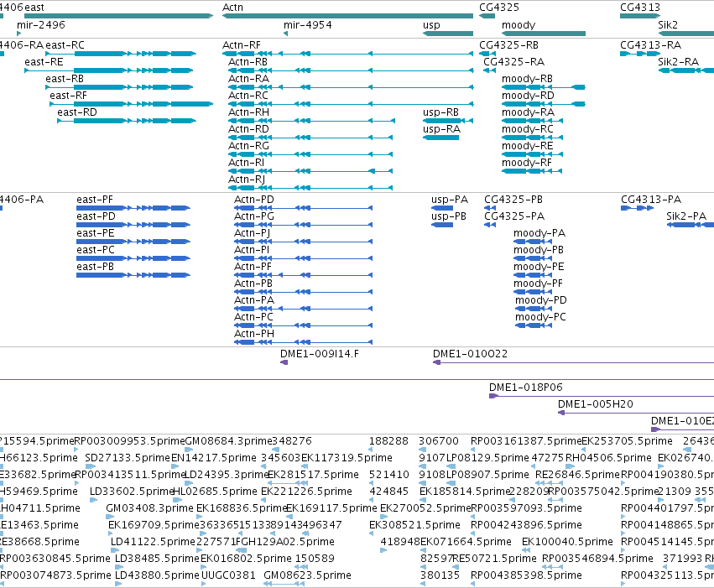Screen dimensions: 714x588
Task: Click the usp-PA protein label
Action: 450,200
